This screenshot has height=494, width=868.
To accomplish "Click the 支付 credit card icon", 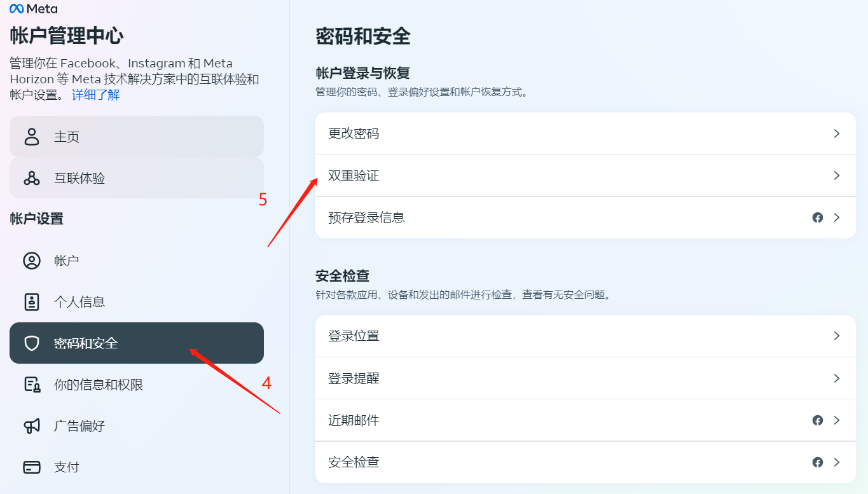I will point(32,467).
